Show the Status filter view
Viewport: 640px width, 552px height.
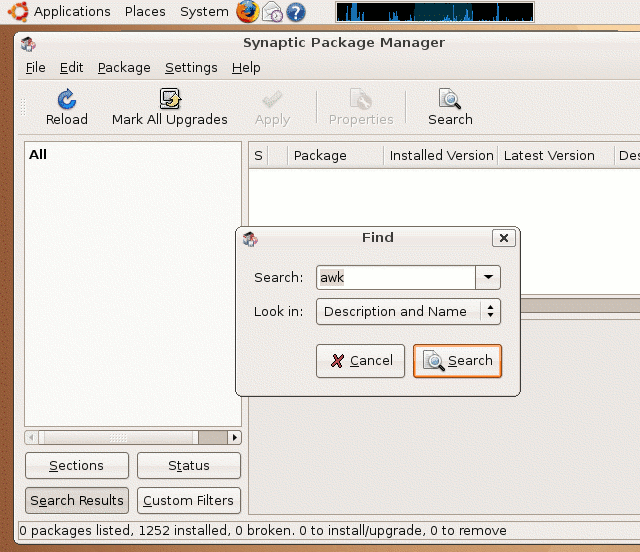pos(189,465)
